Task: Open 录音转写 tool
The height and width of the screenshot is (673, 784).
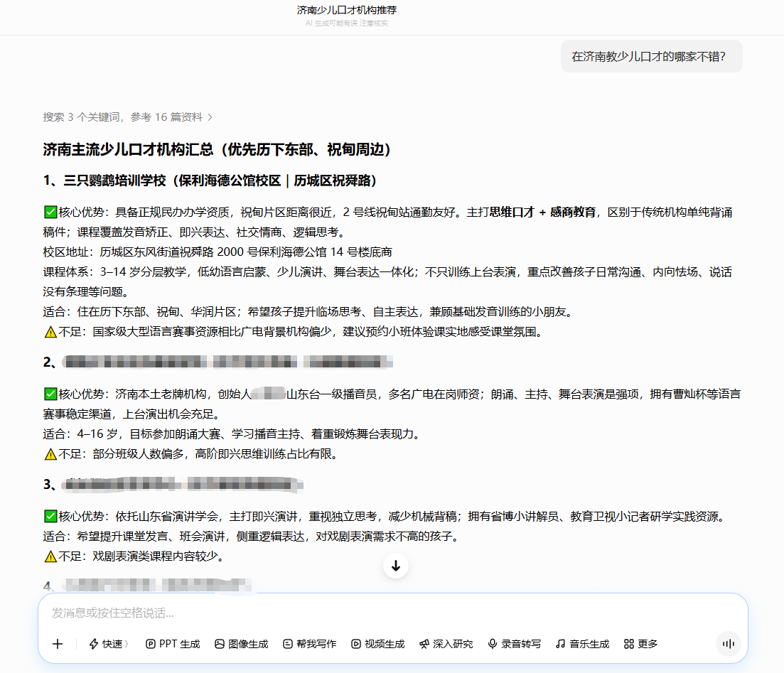Action: point(515,644)
